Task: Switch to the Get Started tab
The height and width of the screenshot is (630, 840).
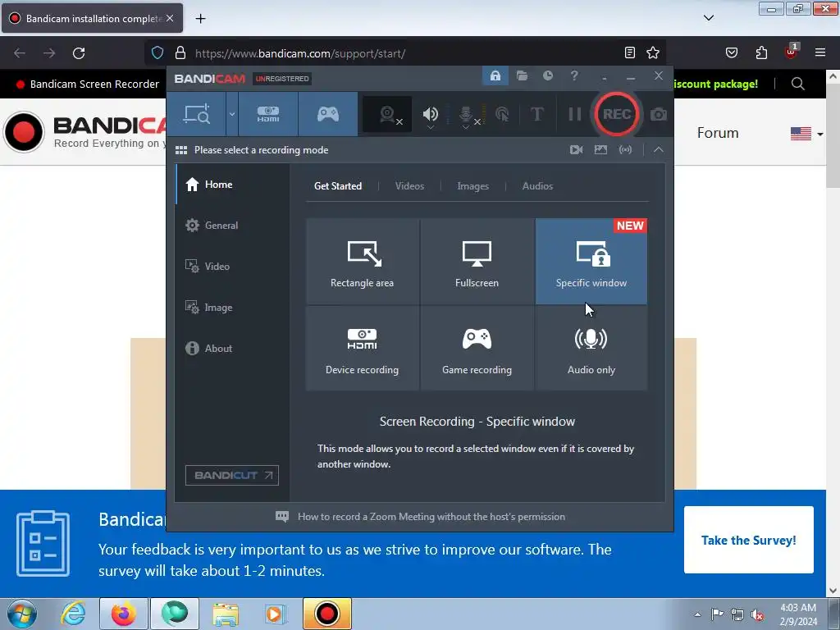Action: [x=337, y=186]
